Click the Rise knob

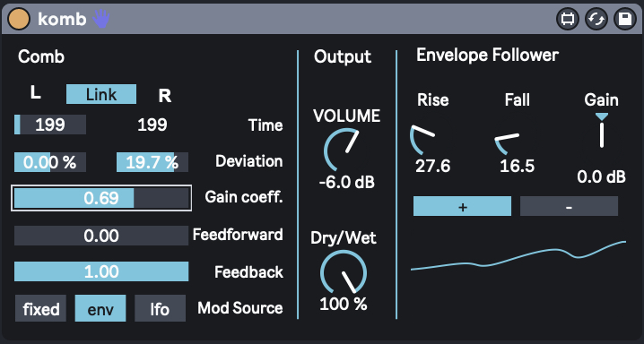coord(423,140)
